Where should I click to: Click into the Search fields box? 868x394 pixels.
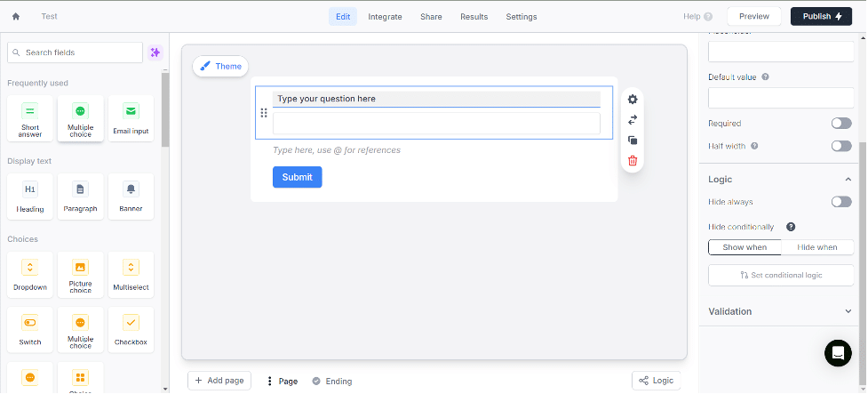(75, 52)
